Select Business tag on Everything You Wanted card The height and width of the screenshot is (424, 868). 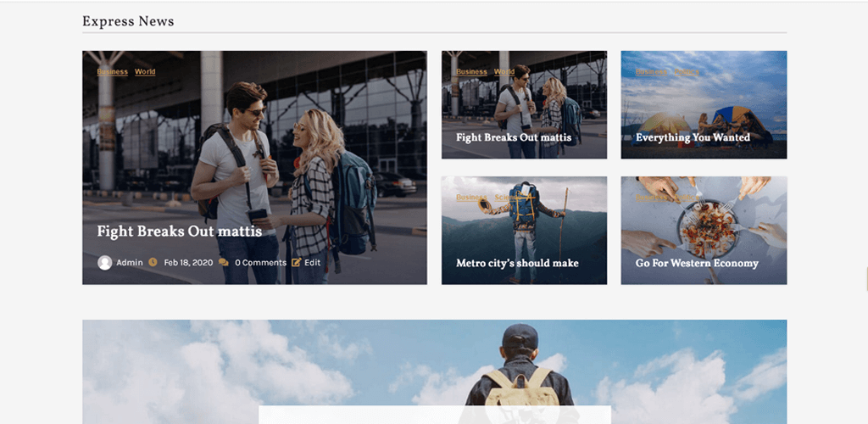tap(651, 72)
